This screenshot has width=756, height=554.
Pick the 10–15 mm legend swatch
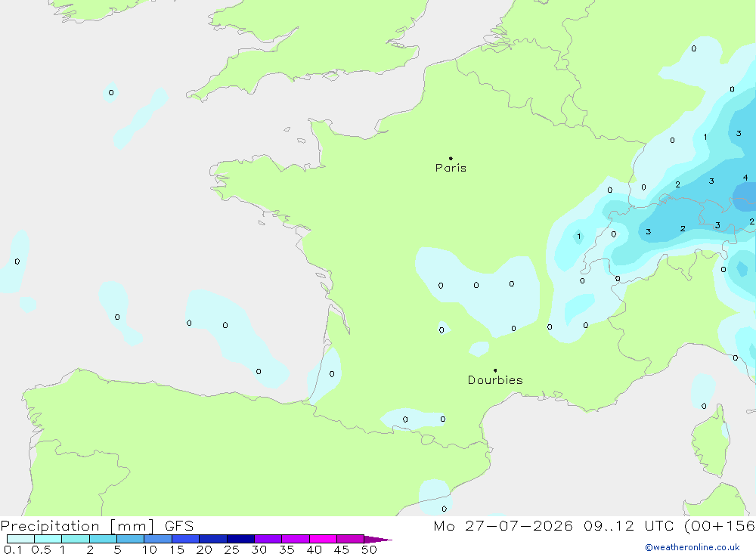coord(158,539)
